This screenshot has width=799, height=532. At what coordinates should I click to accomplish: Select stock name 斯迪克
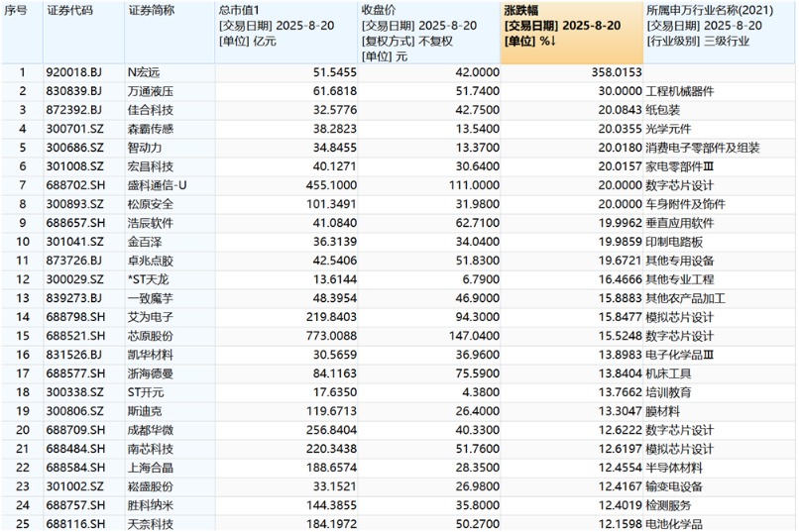coord(145,411)
